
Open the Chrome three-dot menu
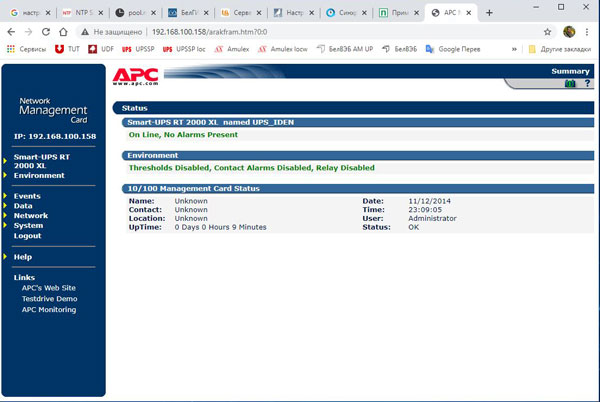point(587,31)
